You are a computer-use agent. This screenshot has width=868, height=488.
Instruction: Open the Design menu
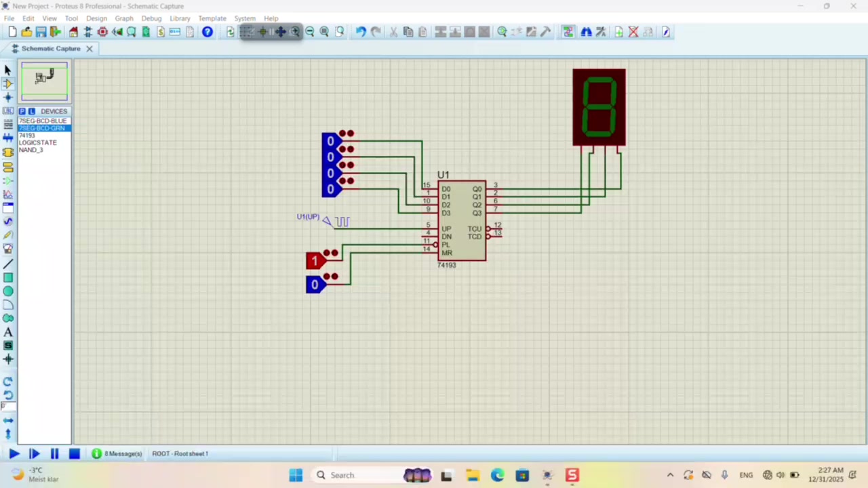point(96,18)
